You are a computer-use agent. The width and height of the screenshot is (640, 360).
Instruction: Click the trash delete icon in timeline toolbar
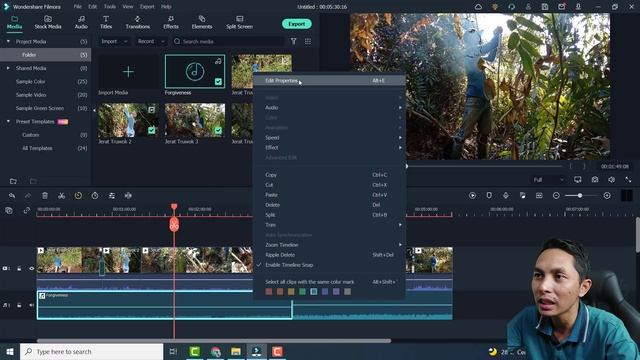click(x=45, y=196)
